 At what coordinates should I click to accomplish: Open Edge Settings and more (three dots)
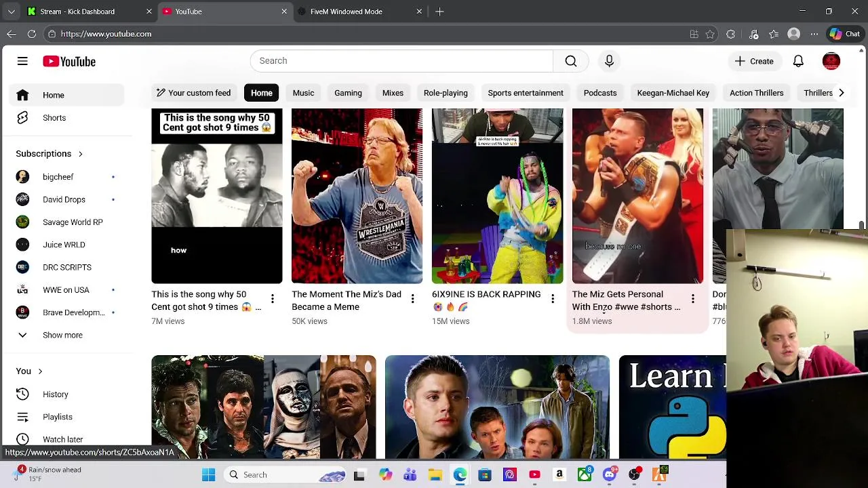(814, 34)
